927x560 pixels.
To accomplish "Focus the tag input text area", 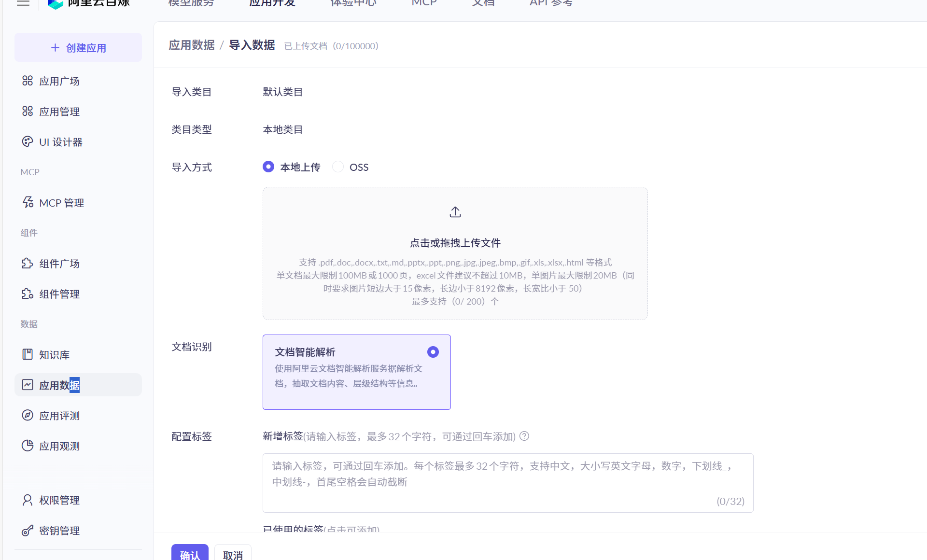I will 507,483.
